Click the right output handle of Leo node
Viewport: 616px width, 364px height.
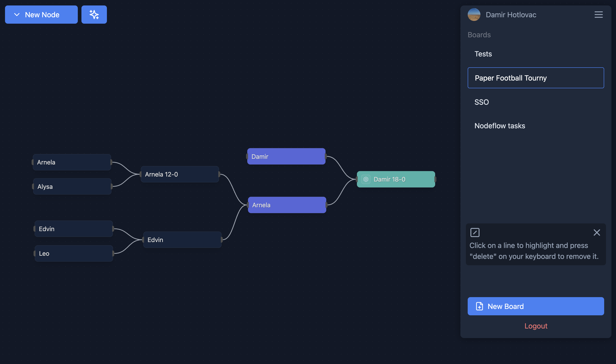pos(113,253)
